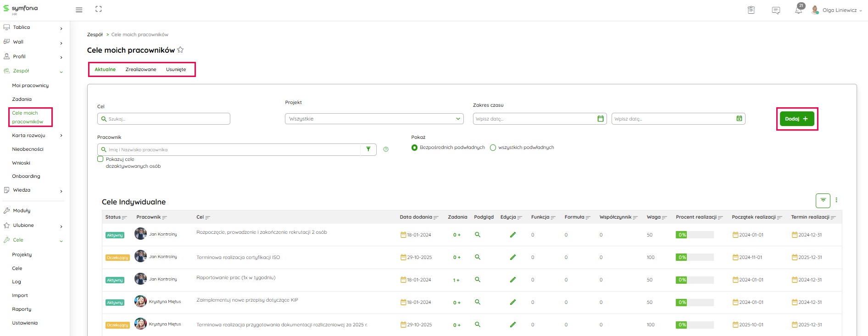Toggle fullscreen mode icon
Image resolution: width=868 pixels, height=336 pixels.
tap(99, 9)
